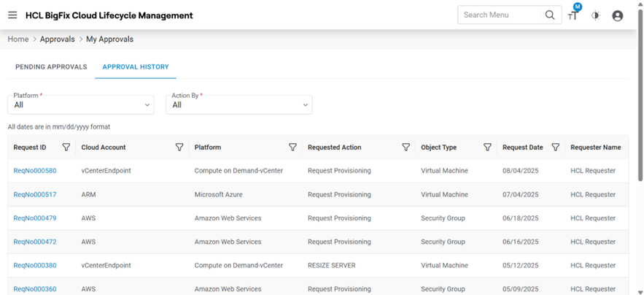Filter the Requested Action column
The width and height of the screenshot is (644, 295).
406,147
